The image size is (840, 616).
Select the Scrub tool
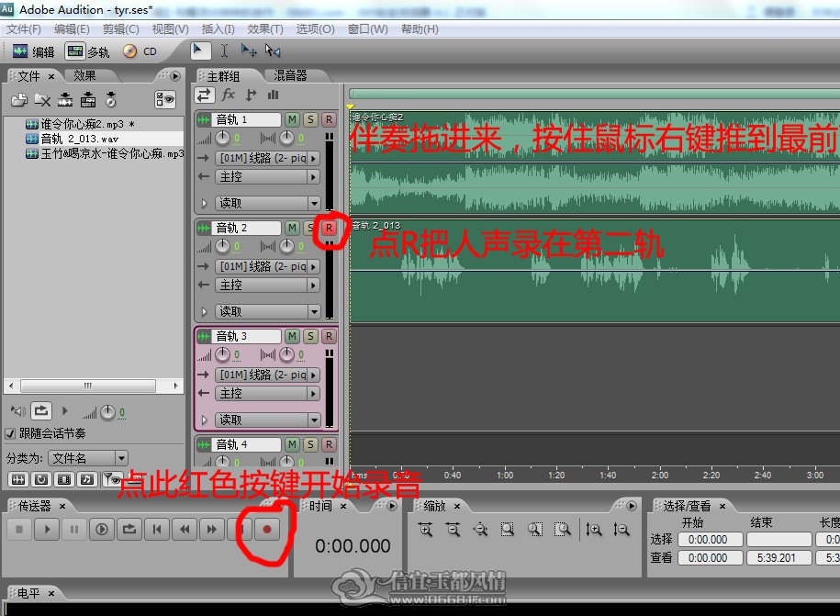tap(272, 50)
